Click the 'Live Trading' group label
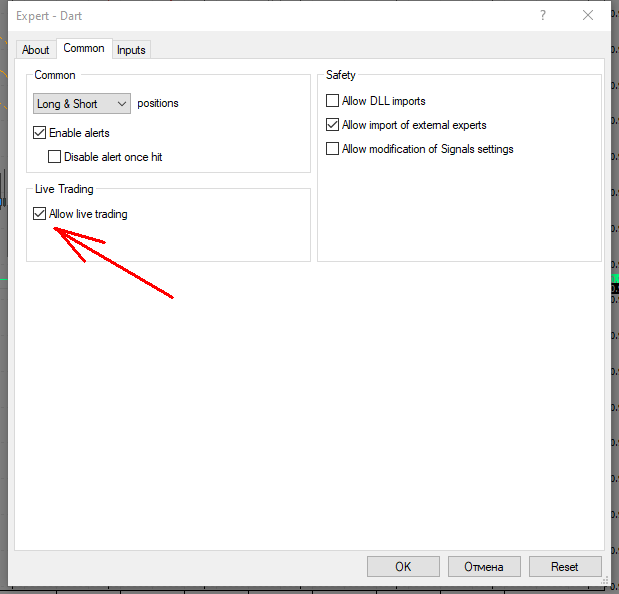Image resolution: width=619 pixels, height=594 pixels. (x=64, y=189)
